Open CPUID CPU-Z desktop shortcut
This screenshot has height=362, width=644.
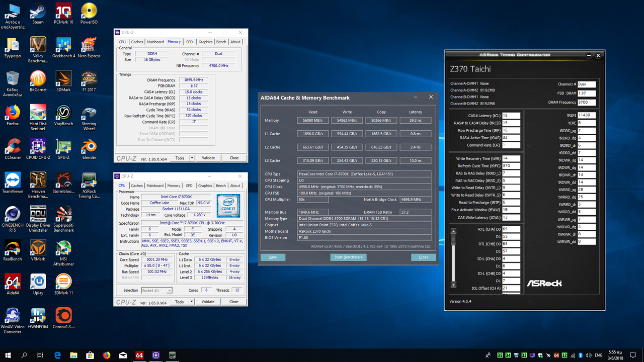click(38, 149)
